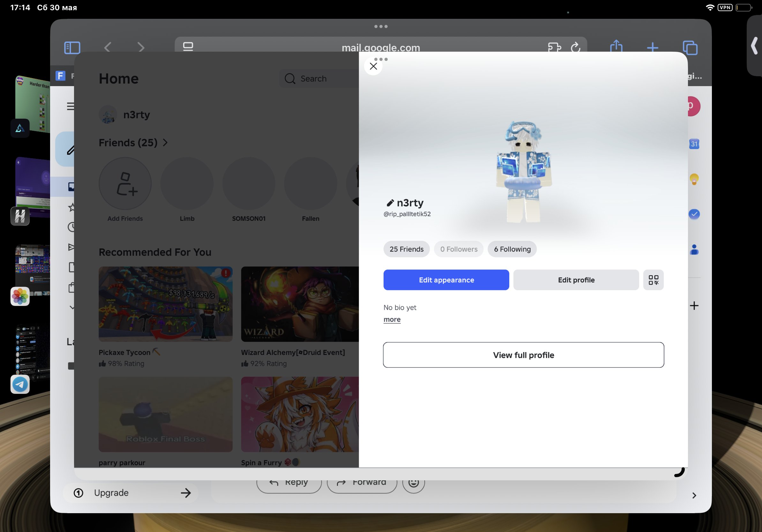Show Safari tab overview

coord(690,48)
